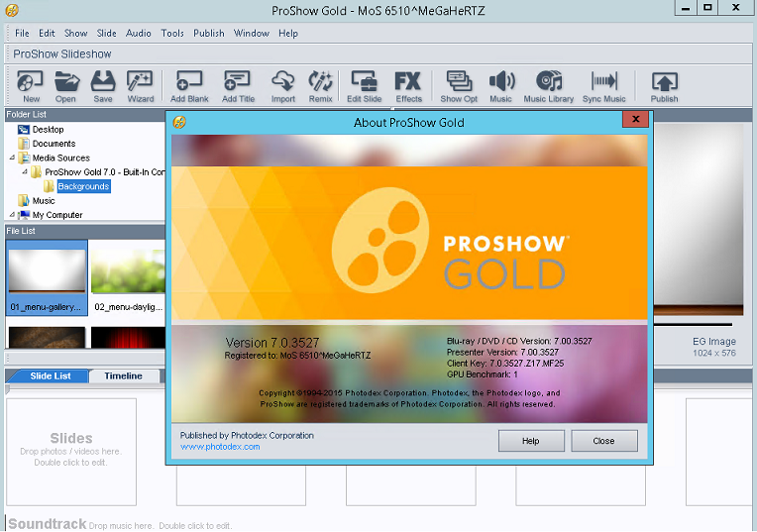Screen dimensions: 757x532
Task: Click the Remix toolbar icon
Action: point(321,86)
